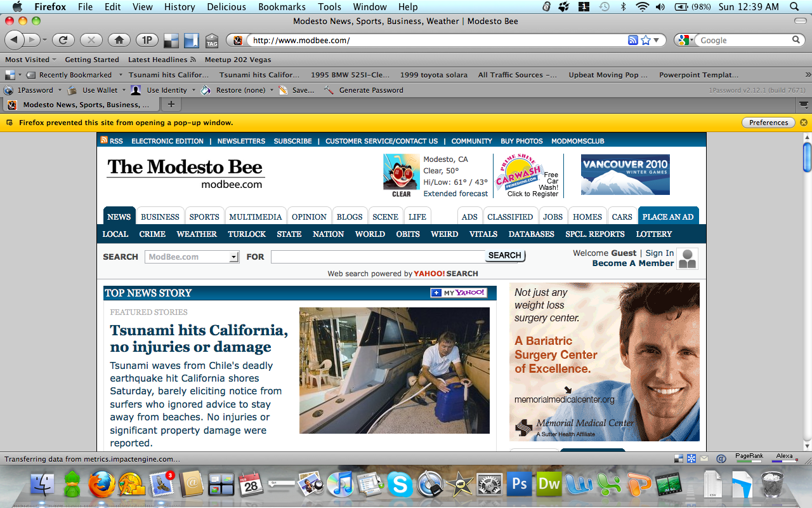The width and height of the screenshot is (812, 508).
Task: Click the URL address bar
Action: point(438,40)
